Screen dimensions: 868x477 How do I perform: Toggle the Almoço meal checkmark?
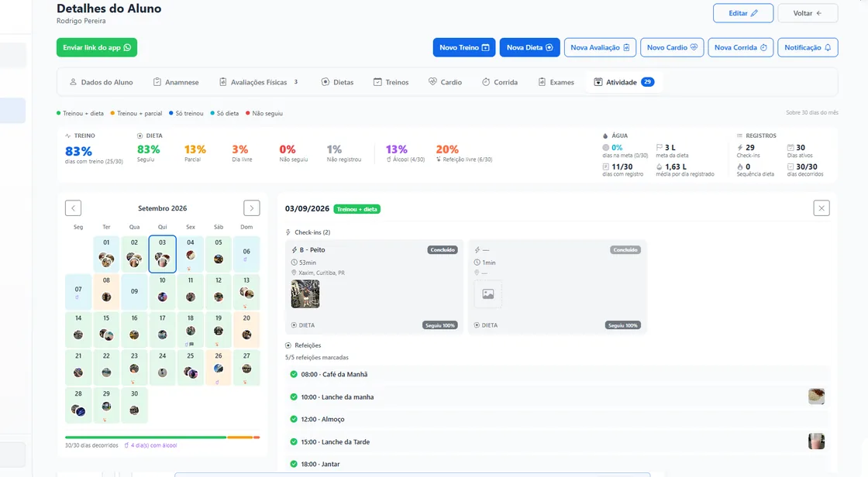pyautogui.click(x=294, y=419)
